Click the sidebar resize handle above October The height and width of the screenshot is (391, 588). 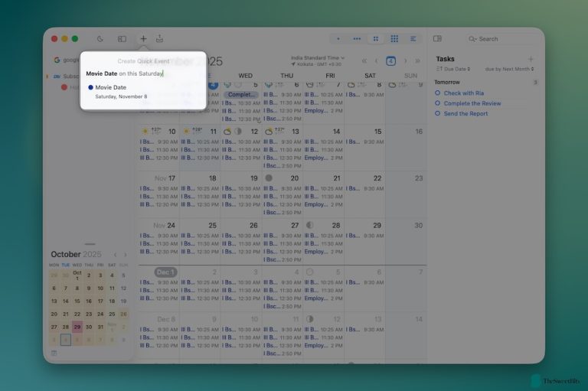tap(90, 244)
